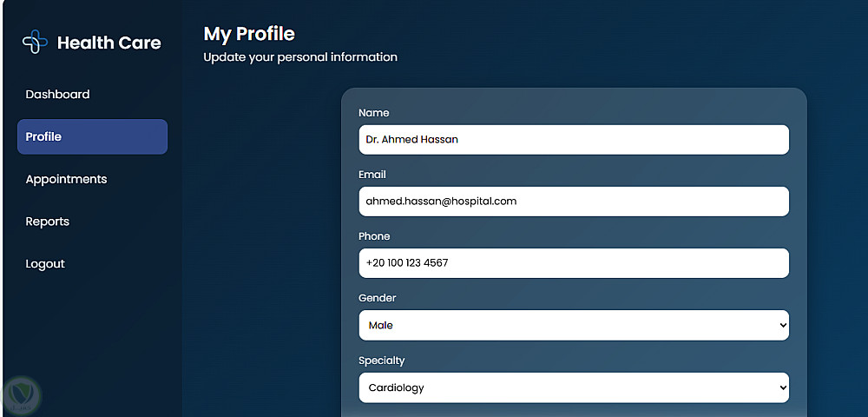Image resolution: width=868 pixels, height=417 pixels.
Task: Click the Health Care brand title
Action: pos(108,43)
